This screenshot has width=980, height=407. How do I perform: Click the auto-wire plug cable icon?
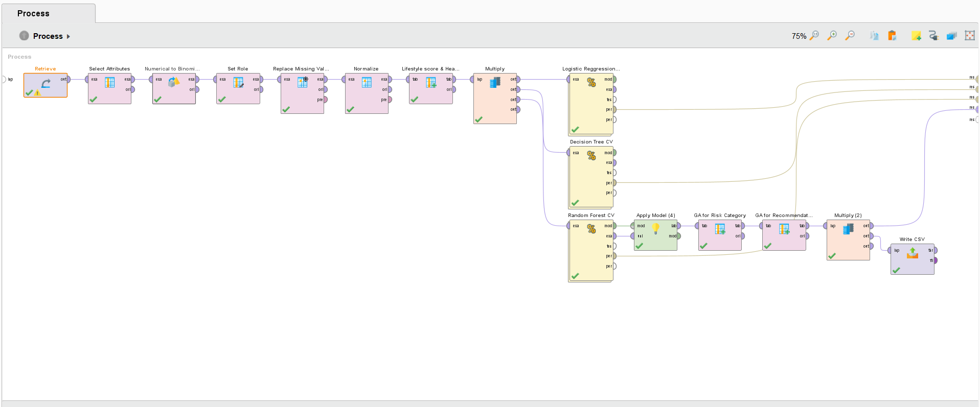(x=933, y=35)
